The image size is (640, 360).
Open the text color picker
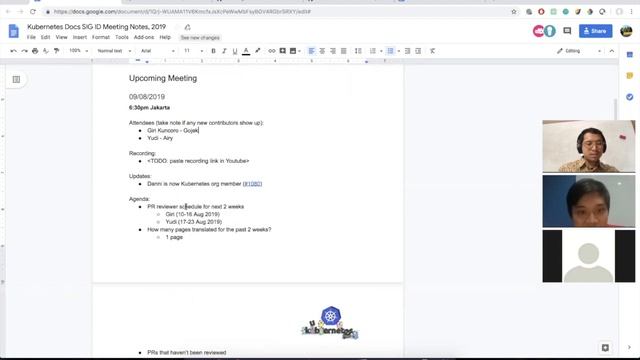pyautogui.click(x=246, y=51)
